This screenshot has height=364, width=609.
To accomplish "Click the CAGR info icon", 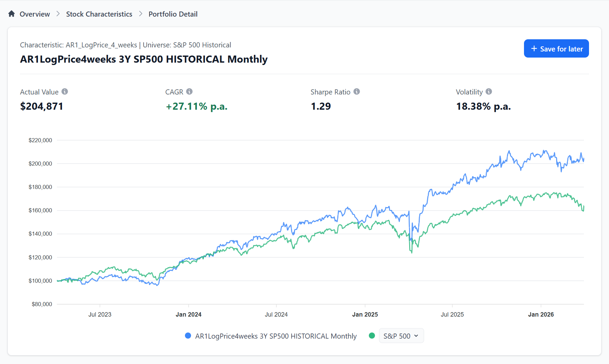I will click(x=189, y=92).
